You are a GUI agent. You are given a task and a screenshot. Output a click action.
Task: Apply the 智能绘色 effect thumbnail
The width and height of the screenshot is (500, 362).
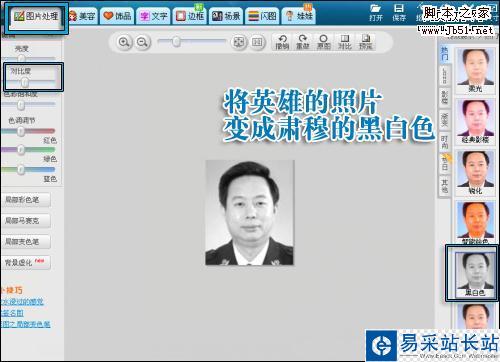[x=475, y=223]
